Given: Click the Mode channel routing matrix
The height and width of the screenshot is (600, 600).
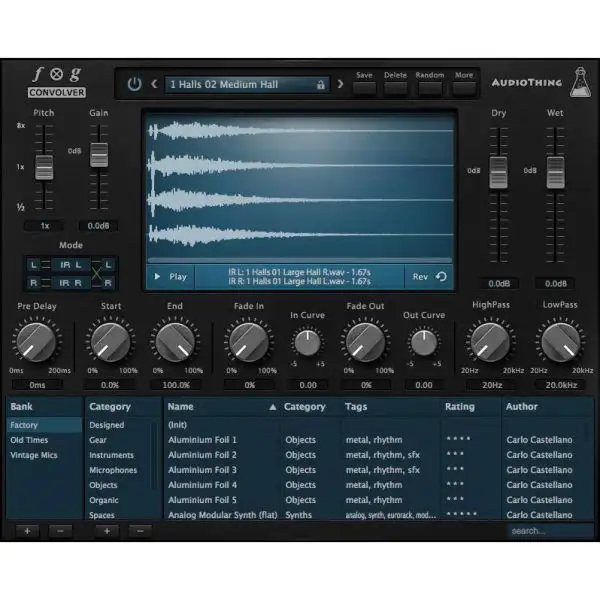Looking at the screenshot, I should pos(71,272).
